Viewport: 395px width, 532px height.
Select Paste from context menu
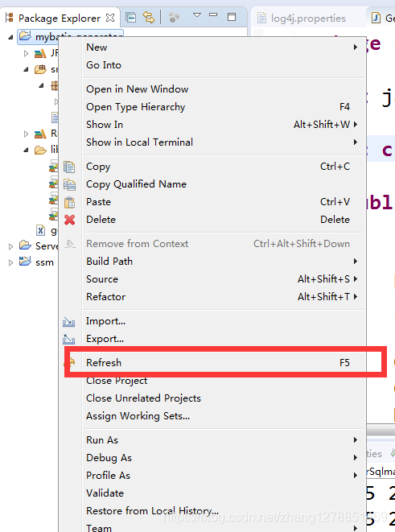pyautogui.click(x=224, y=202)
